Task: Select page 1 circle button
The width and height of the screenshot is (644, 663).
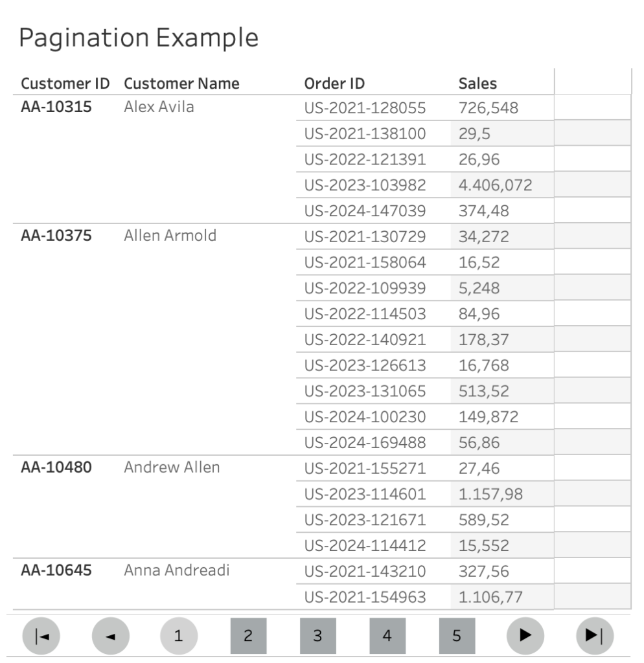Action: point(178,636)
